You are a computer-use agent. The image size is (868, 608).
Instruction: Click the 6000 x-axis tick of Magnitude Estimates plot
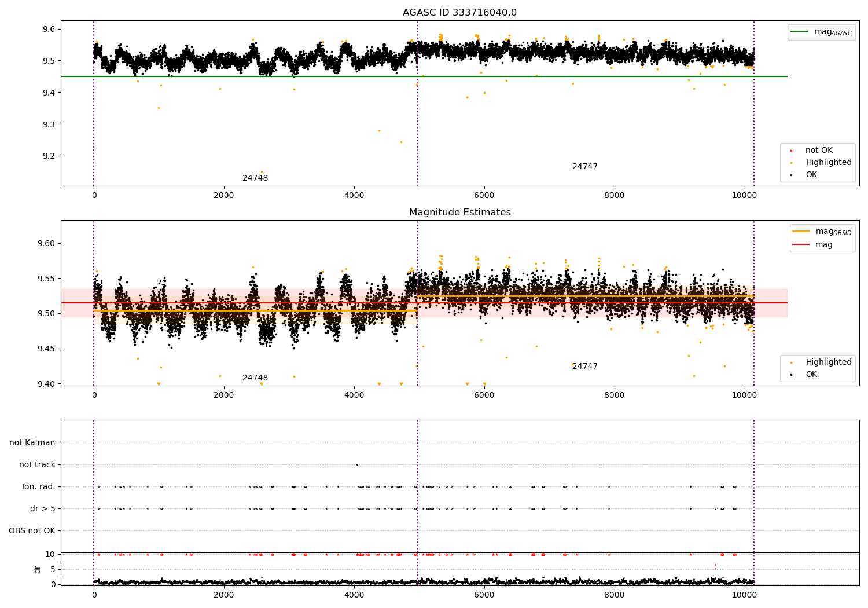coord(484,395)
